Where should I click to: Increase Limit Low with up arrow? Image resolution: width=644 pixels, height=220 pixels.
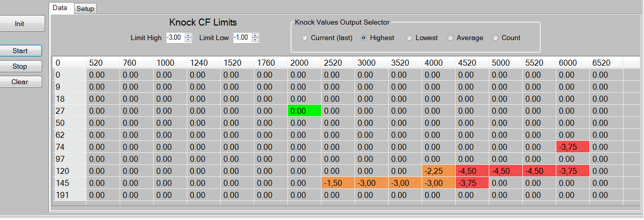pyautogui.click(x=255, y=35)
